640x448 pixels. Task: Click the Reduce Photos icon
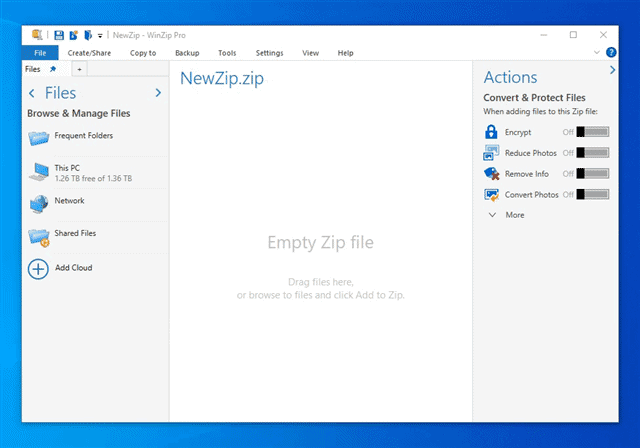(x=491, y=153)
